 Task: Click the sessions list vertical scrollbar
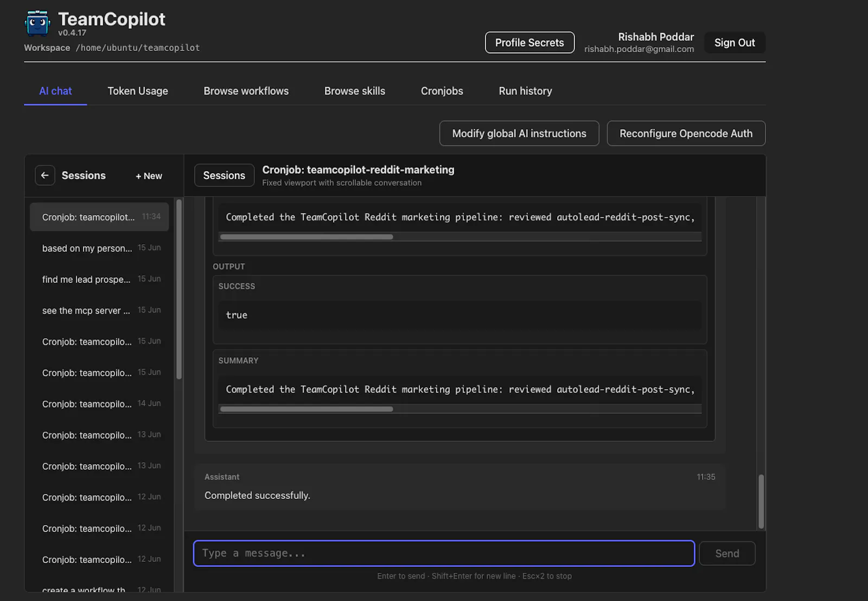click(179, 290)
